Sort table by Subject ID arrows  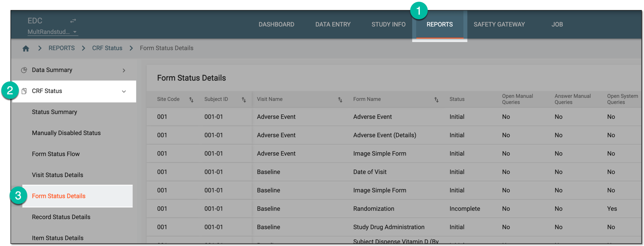(x=244, y=99)
